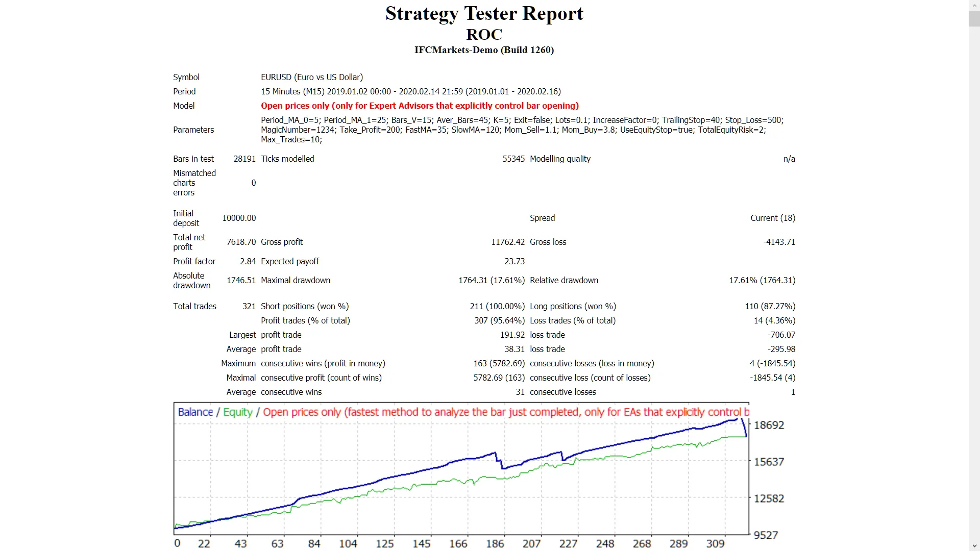Click the 18692 axis label on chart
The image size is (980, 551).
point(769,425)
